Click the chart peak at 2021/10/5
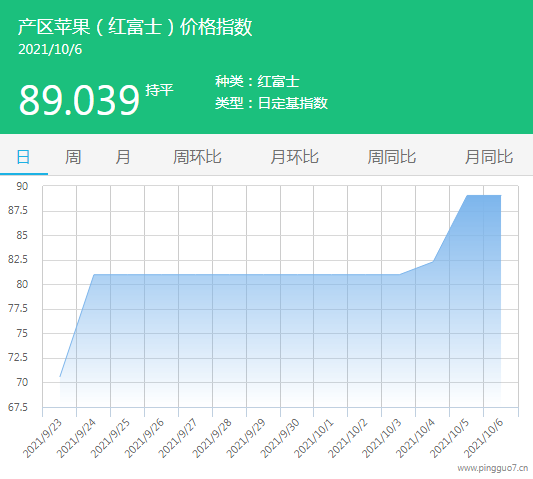 click(x=467, y=195)
